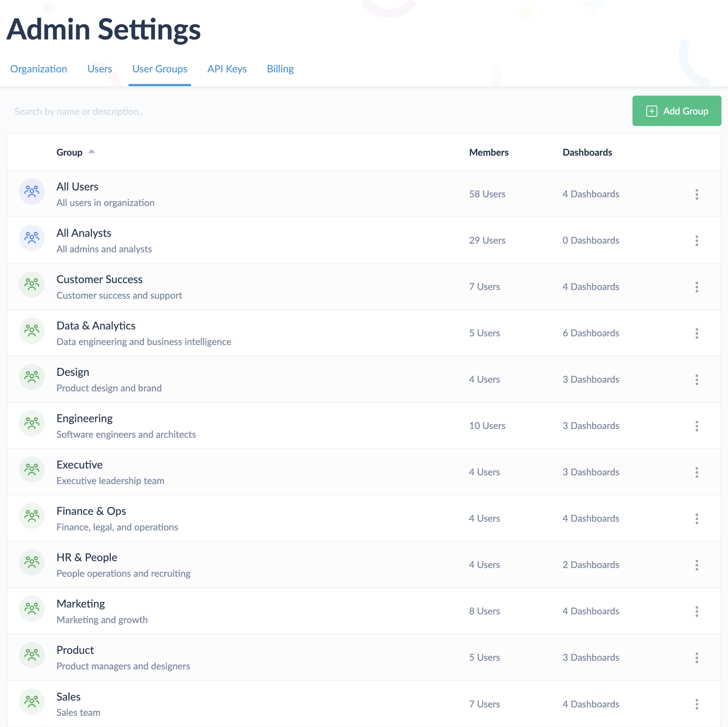Click the Members column header

coord(489,152)
